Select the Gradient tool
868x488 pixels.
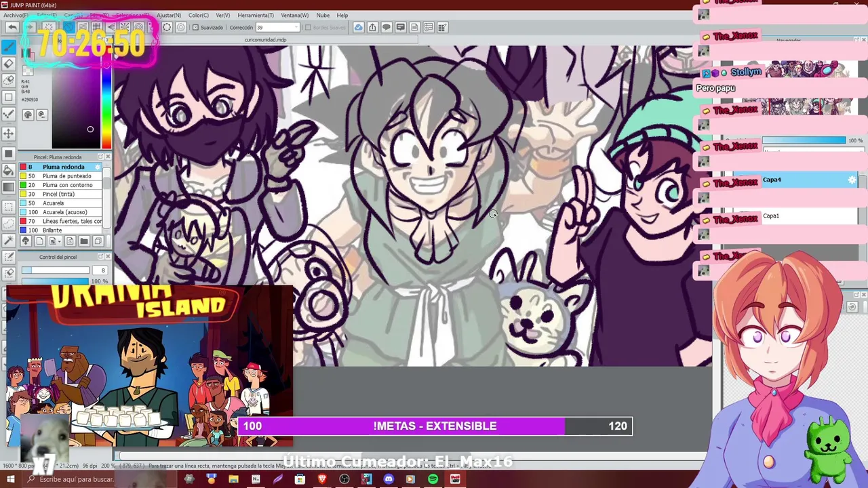tap(9, 187)
